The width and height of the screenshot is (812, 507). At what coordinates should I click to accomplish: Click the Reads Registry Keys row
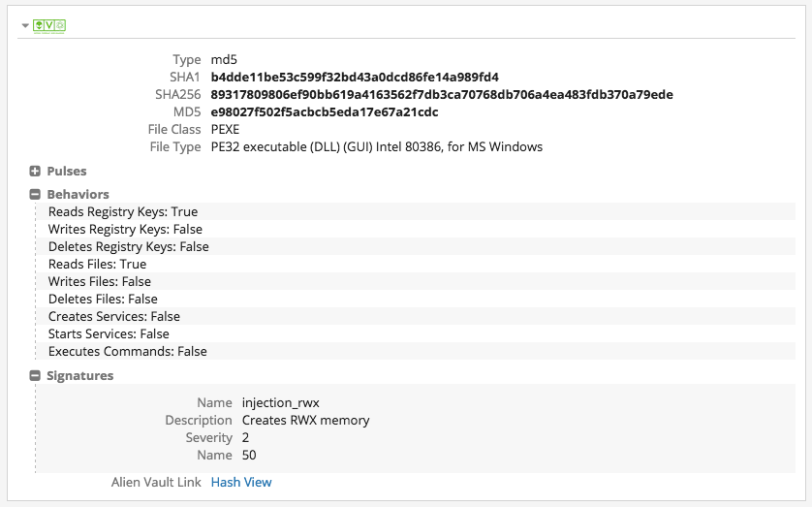[123, 211]
